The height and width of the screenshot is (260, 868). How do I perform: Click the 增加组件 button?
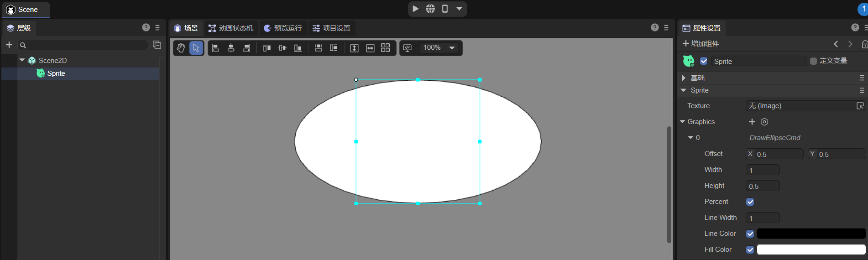click(701, 44)
